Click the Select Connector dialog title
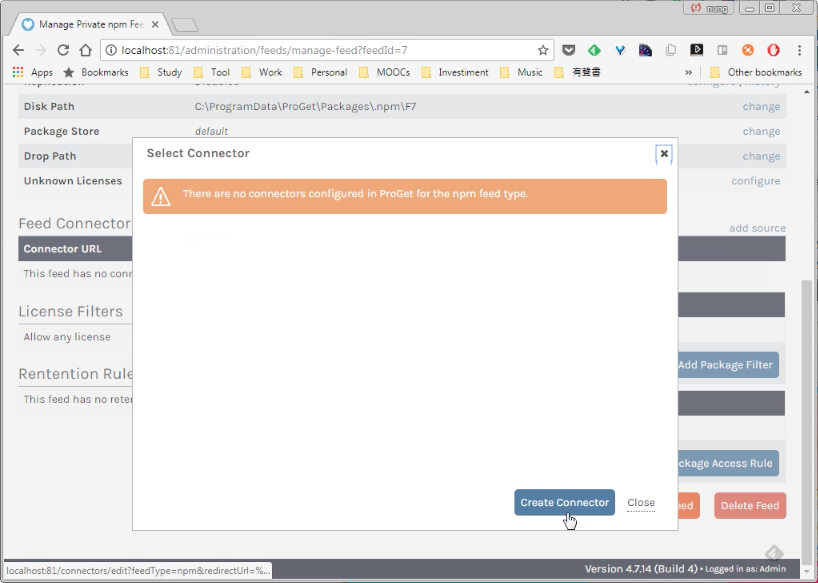 (198, 153)
